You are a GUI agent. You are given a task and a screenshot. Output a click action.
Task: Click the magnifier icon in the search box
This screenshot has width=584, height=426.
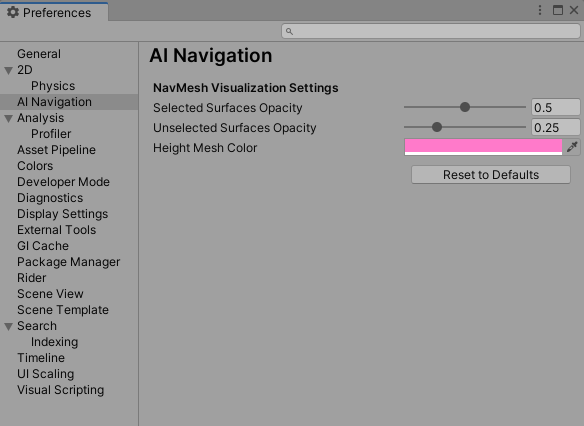click(x=289, y=32)
